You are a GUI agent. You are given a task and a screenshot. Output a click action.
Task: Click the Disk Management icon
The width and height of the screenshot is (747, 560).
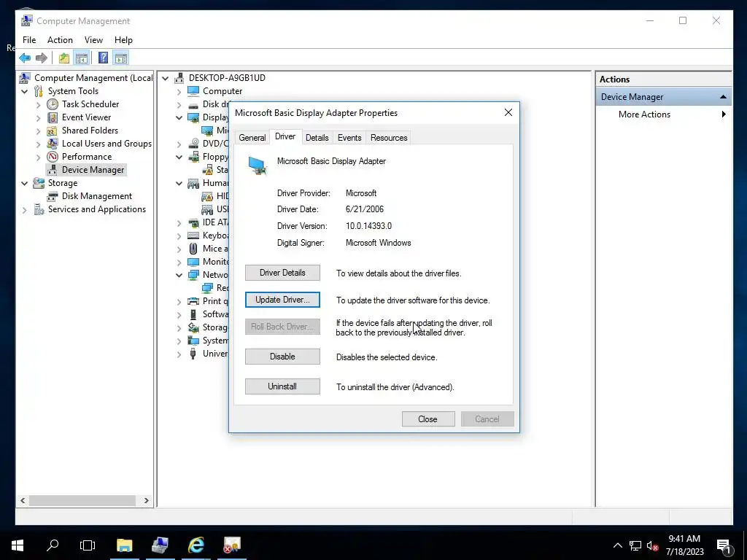point(53,196)
